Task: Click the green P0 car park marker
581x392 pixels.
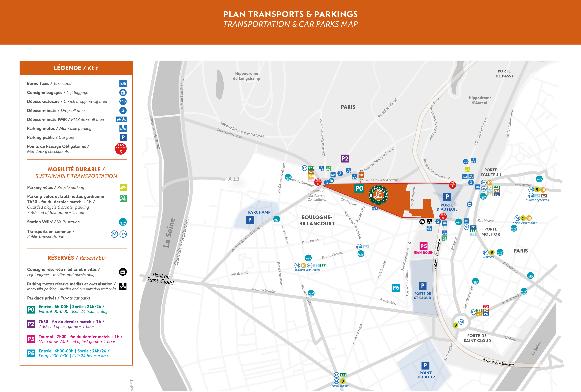Action: [x=359, y=188]
